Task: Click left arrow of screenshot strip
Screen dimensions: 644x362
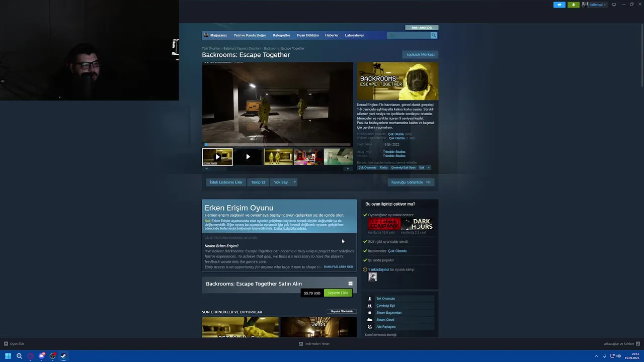Action: pos(206,168)
